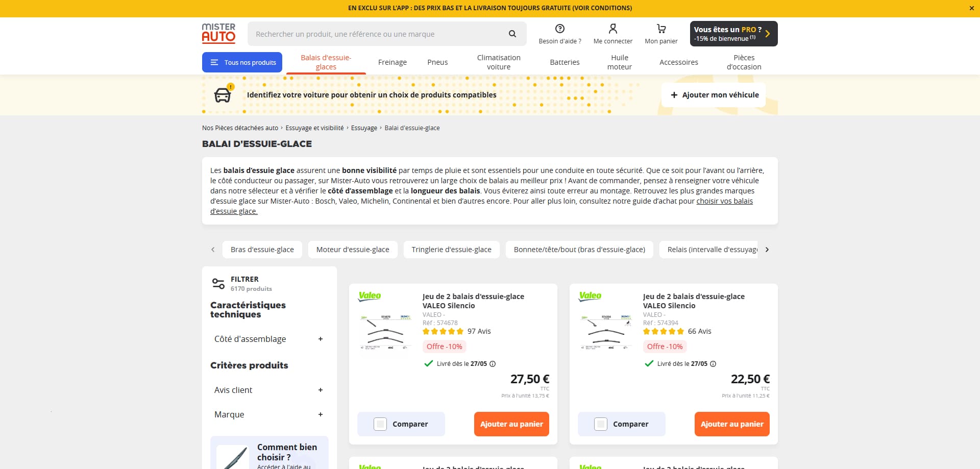980x469 pixels.
Task: Select the Tringlerie d'essuie-glace chip
Action: (x=452, y=250)
